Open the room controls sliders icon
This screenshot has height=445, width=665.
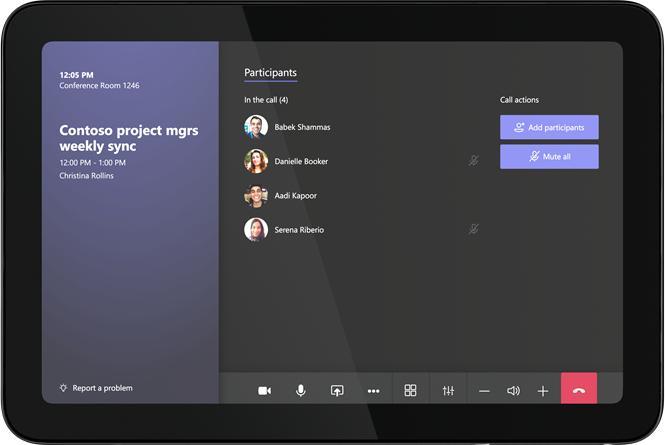click(x=448, y=391)
